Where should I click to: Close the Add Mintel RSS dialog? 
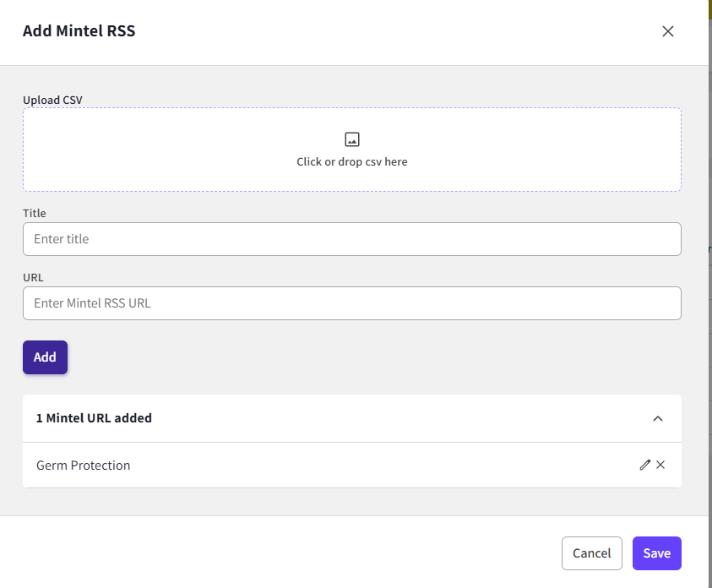coord(667,31)
